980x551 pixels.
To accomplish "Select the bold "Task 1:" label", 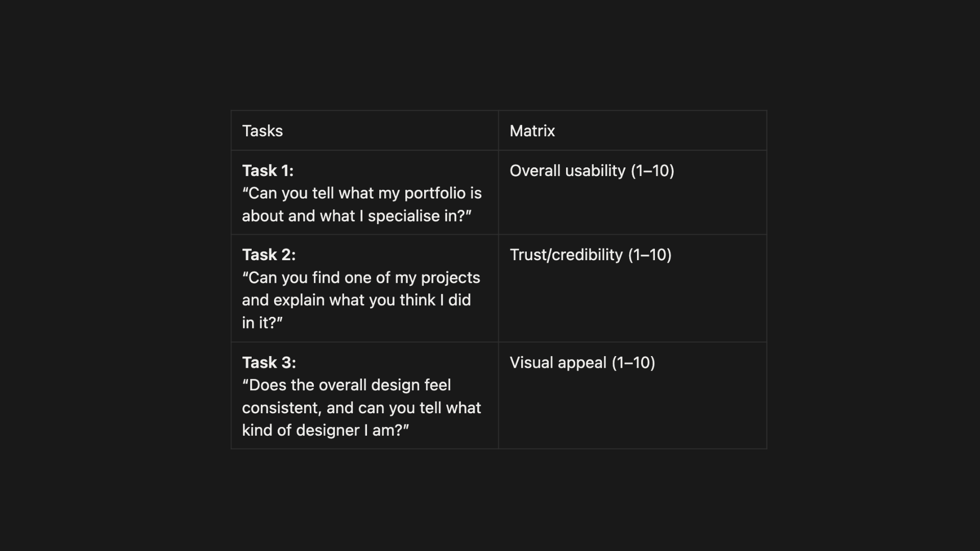I will pyautogui.click(x=267, y=170).
